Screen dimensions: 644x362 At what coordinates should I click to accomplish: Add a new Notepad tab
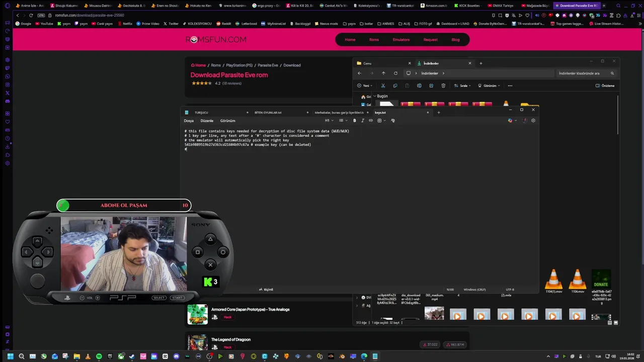(438, 113)
